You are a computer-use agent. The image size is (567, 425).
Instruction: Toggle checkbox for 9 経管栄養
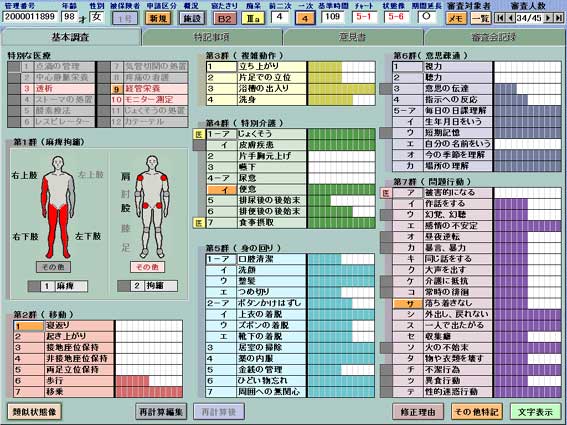pyautogui.click(x=104, y=89)
